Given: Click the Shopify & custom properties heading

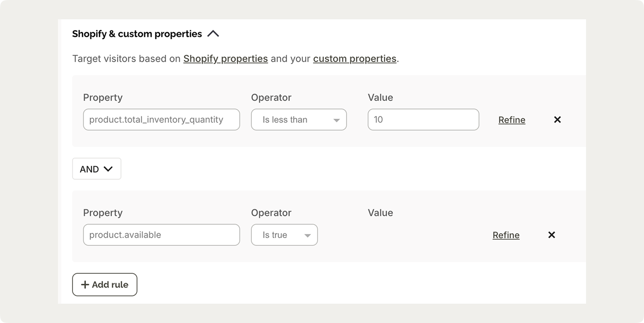Looking at the screenshot, I should click(137, 34).
